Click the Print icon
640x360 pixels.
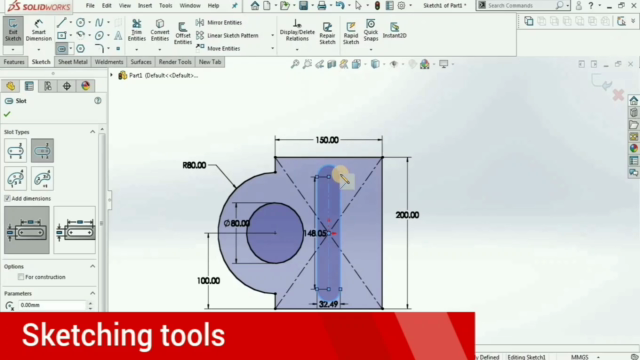coord(322,5)
